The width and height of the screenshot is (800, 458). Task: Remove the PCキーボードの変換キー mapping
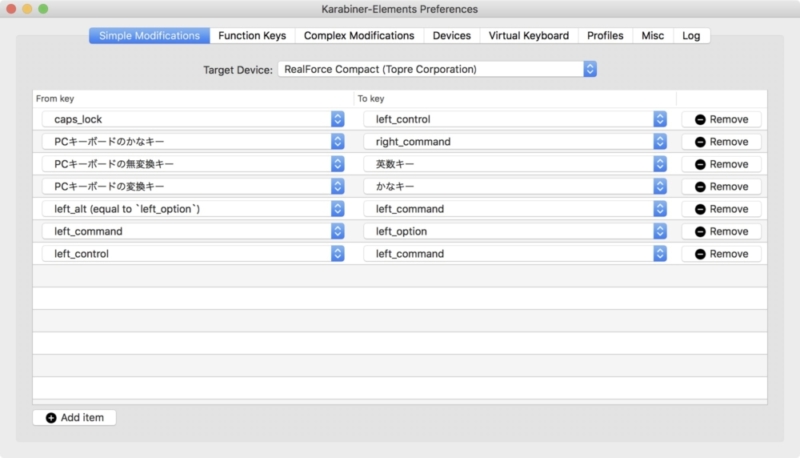pyautogui.click(x=721, y=187)
